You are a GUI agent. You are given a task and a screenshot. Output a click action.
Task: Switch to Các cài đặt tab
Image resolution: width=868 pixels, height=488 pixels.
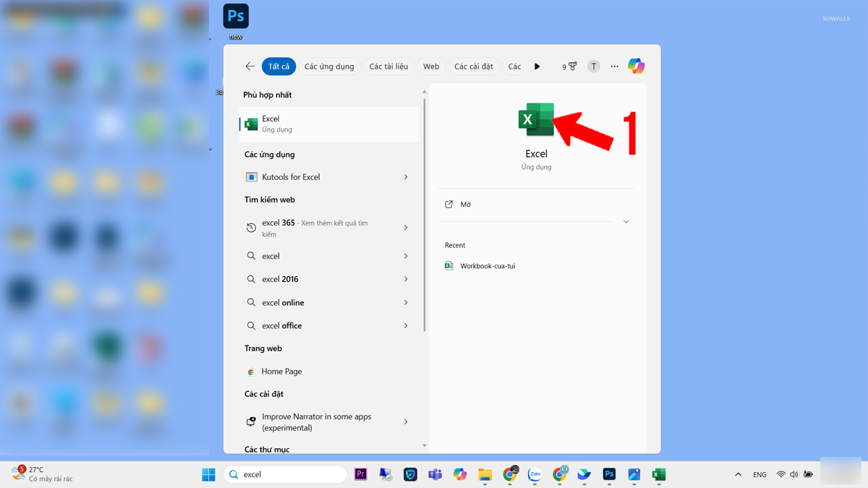pos(473,67)
